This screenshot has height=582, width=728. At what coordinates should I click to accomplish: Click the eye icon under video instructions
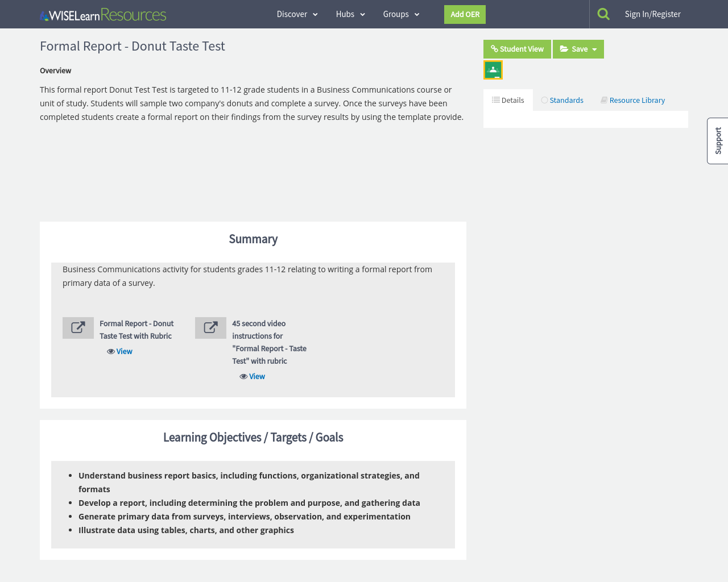pyautogui.click(x=243, y=377)
